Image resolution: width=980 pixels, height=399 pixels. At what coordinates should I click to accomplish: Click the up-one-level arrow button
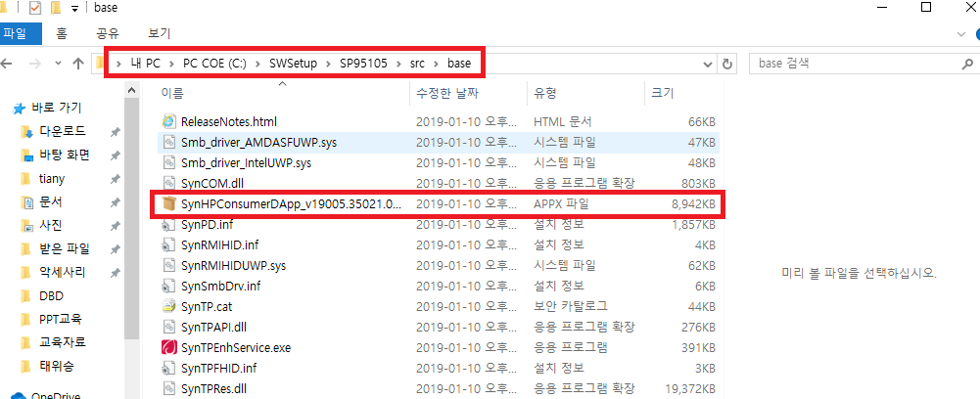coord(78,65)
